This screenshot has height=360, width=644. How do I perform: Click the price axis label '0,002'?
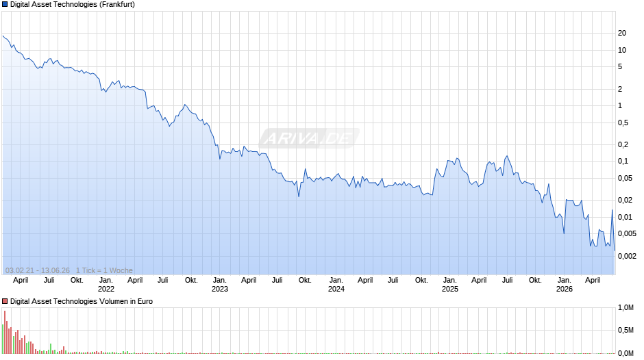pyautogui.click(x=627, y=256)
